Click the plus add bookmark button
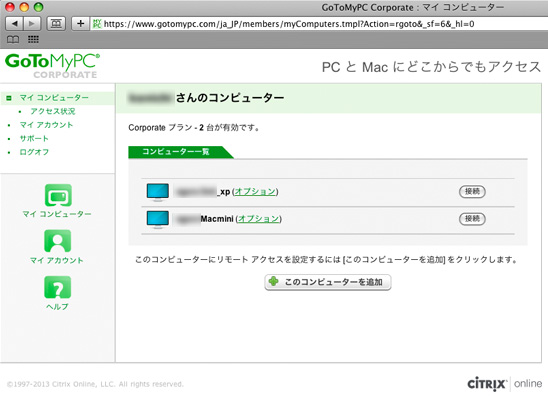The image size is (548, 403). coord(80,23)
